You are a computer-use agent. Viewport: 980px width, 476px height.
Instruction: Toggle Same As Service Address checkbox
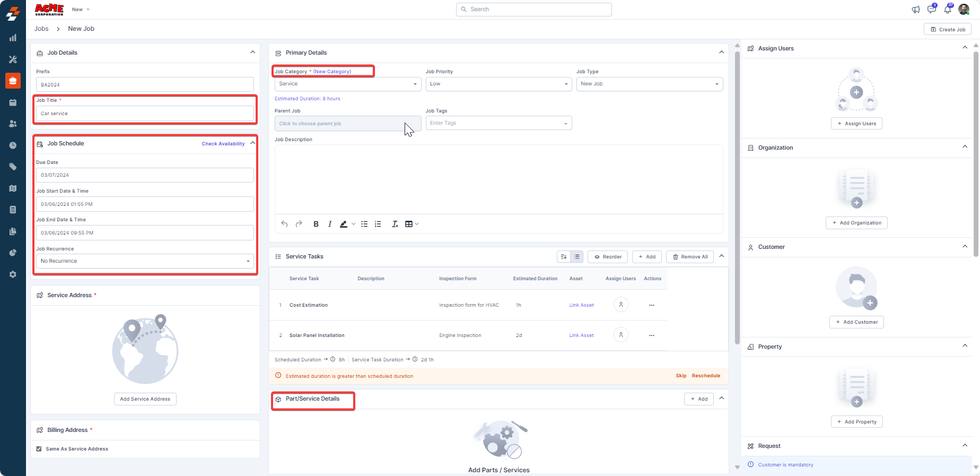coord(39,449)
